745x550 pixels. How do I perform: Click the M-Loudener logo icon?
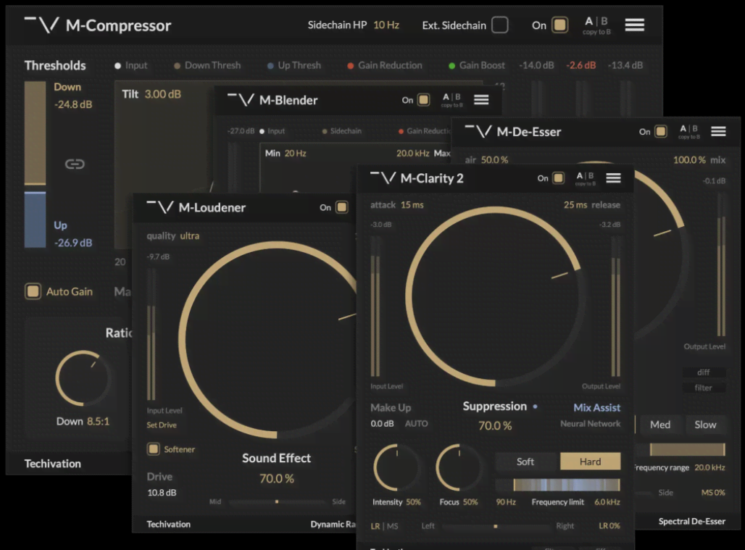tap(160, 207)
